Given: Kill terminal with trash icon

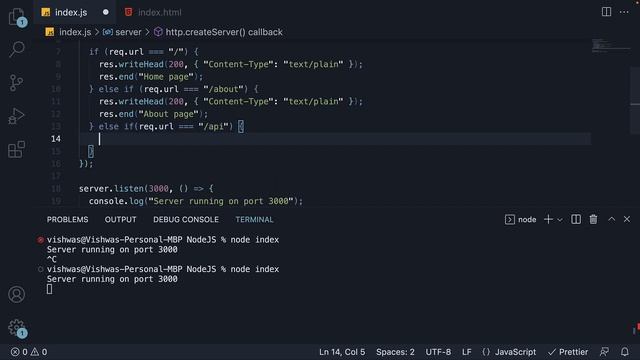Looking at the screenshot, I should click(593, 220).
